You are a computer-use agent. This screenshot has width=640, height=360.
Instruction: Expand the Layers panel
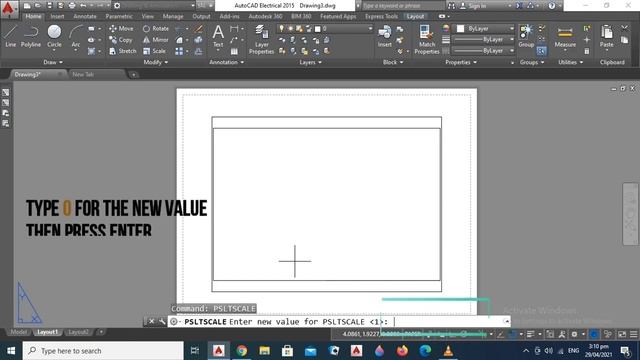coord(310,62)
